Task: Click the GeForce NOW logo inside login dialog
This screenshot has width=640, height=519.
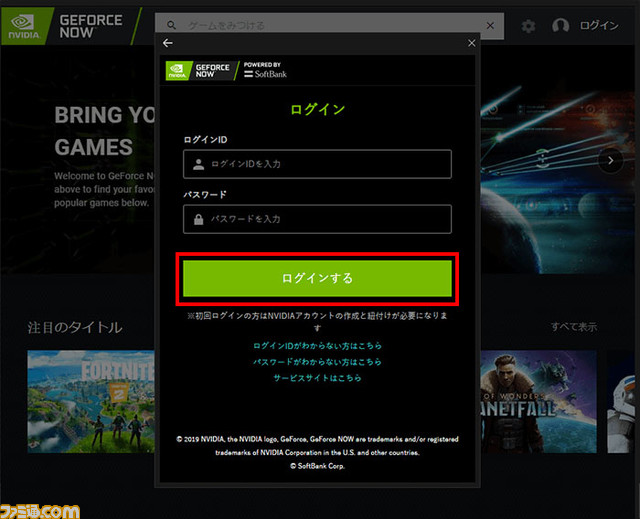Action: coord(200,71)
